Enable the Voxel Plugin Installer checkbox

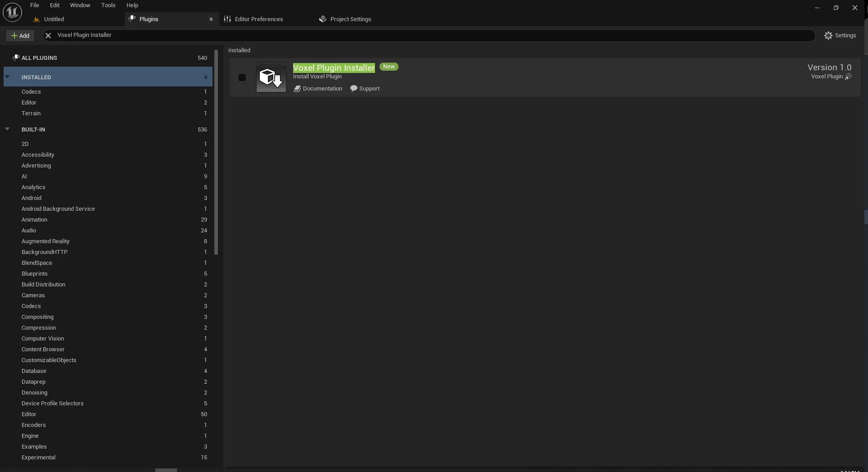[242, 77]
